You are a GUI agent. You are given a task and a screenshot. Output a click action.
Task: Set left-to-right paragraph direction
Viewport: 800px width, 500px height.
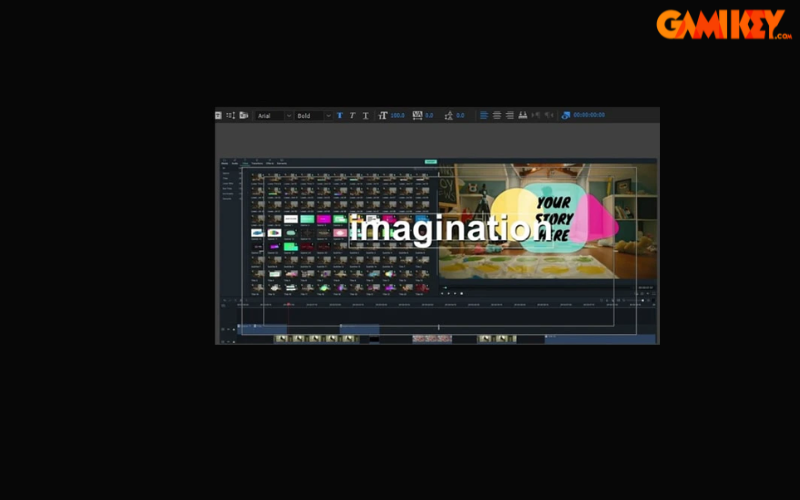536,115
